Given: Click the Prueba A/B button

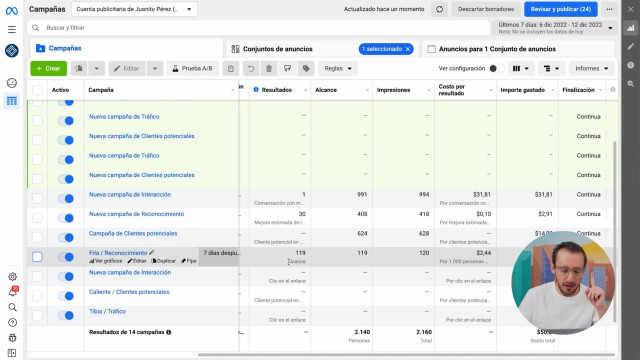Looking at the screenshot, I should tap(192, 69).
